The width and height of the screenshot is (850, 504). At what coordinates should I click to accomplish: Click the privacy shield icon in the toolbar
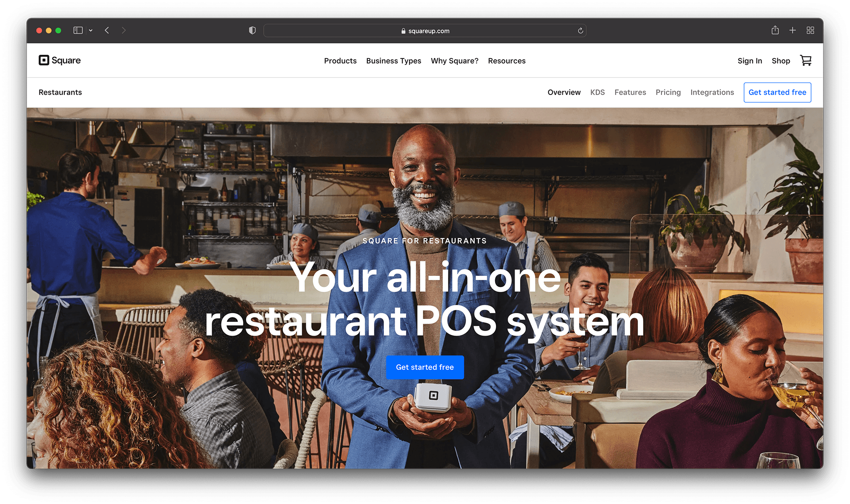click(252, 30)
